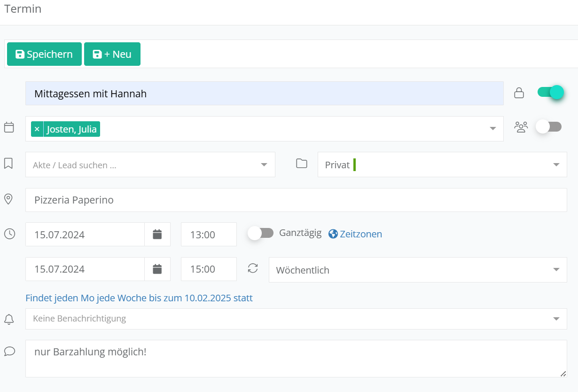Image resolution: width=578 pixels, height=392 pixels.
Task: Open the Akte / Lead suchen dropdown
Action: (x=150, y=165)
